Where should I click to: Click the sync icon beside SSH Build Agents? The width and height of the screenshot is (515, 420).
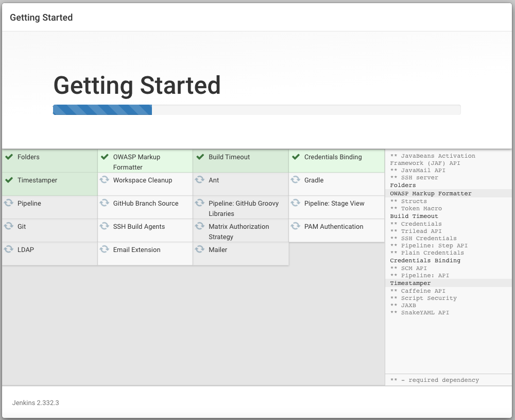coord(105,226)
